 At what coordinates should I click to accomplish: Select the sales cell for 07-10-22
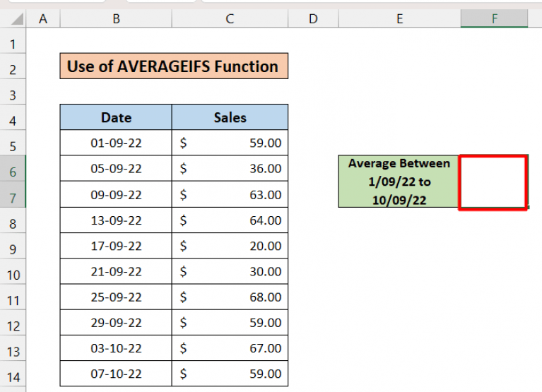point(230,374)
